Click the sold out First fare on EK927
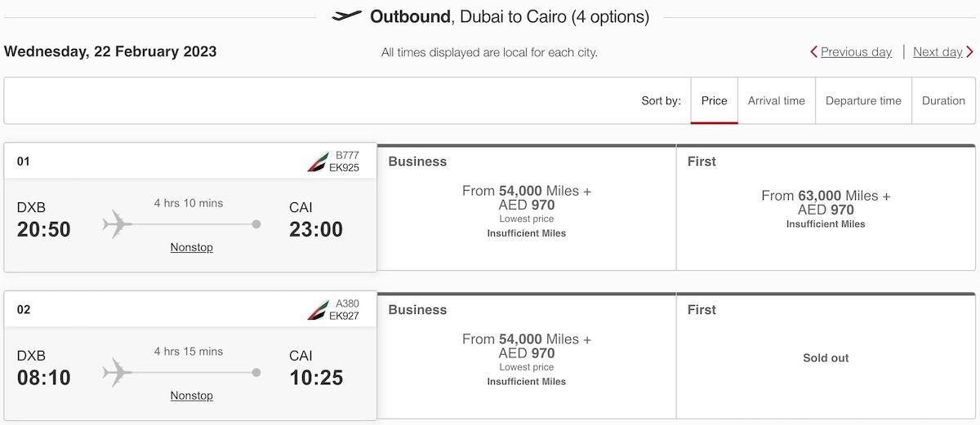Image resolution: width=980 pixels, height=425 pixels. click(x=826, y=356)
